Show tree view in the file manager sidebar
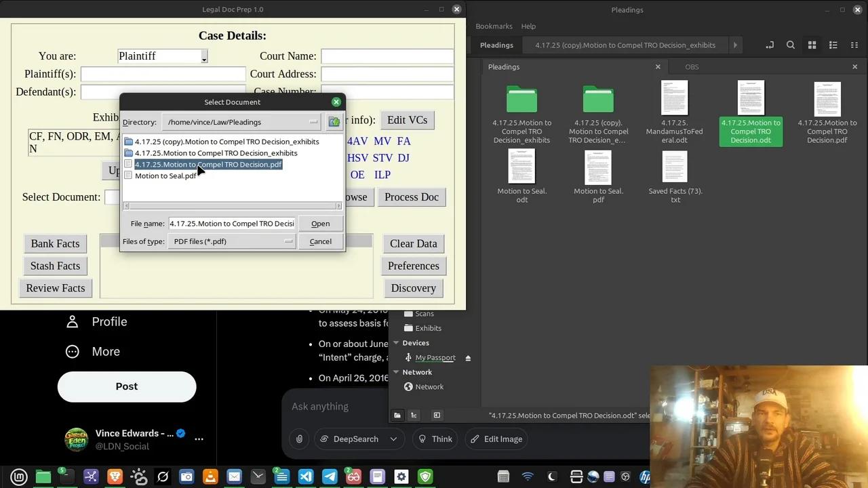This screenshot has height=488, width=868. click(x=414, y=415)
